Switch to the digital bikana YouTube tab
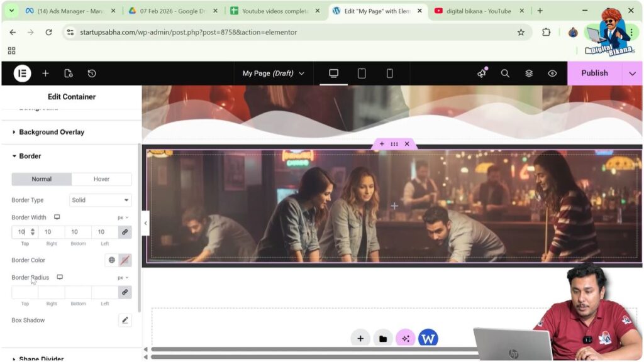 click(x=478, y=11)
